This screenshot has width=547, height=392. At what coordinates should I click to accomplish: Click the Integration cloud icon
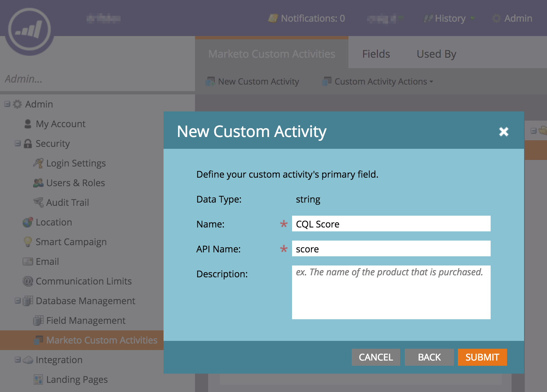pos(28,360)
